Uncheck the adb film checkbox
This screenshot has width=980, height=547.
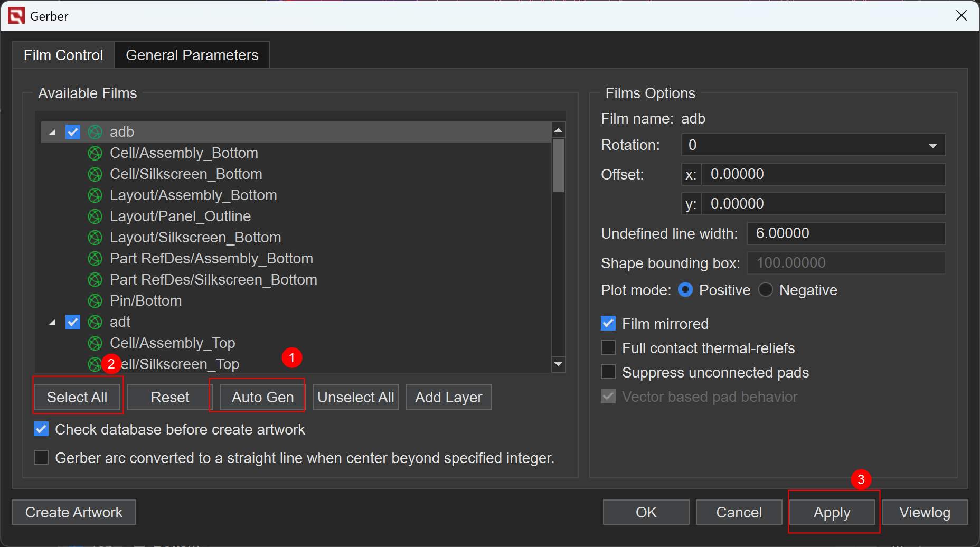73,132
